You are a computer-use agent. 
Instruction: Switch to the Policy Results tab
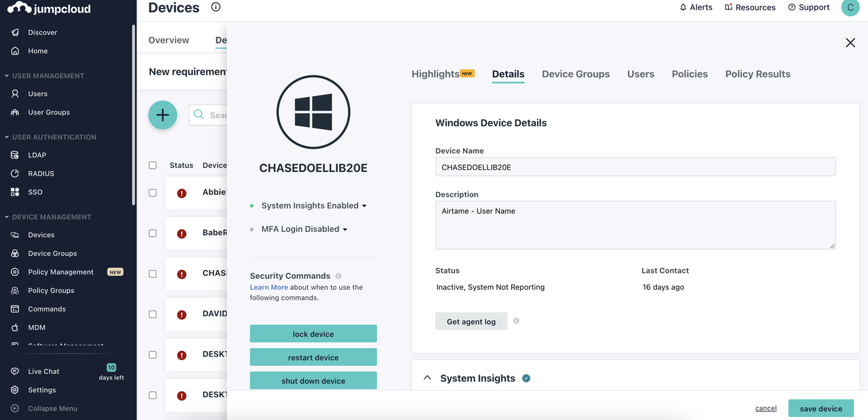point(757,74)
